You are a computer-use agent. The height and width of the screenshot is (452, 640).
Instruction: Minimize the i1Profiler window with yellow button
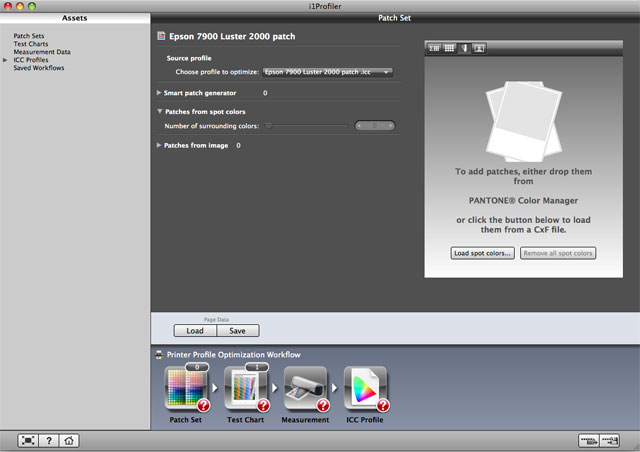(x=20, y=6)
